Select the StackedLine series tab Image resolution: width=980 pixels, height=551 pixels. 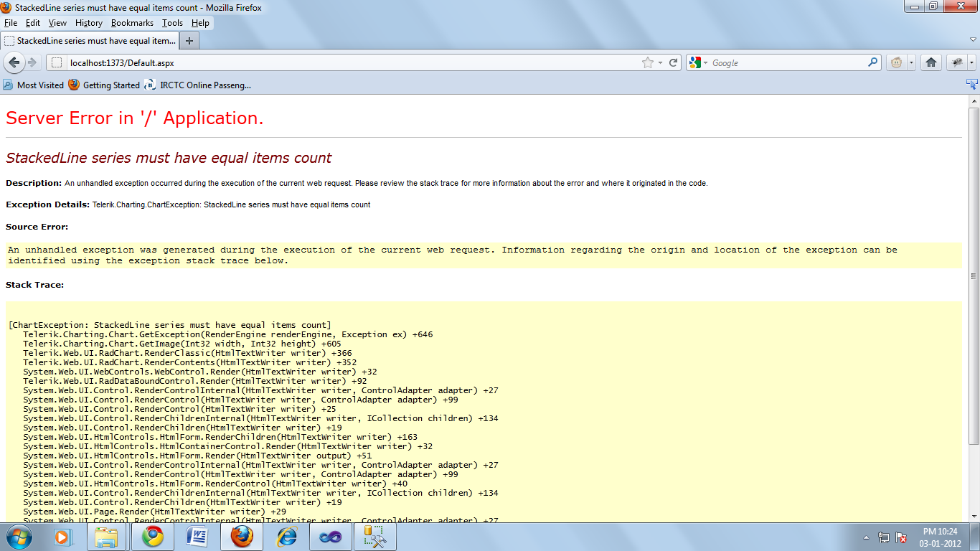[89, 41]
